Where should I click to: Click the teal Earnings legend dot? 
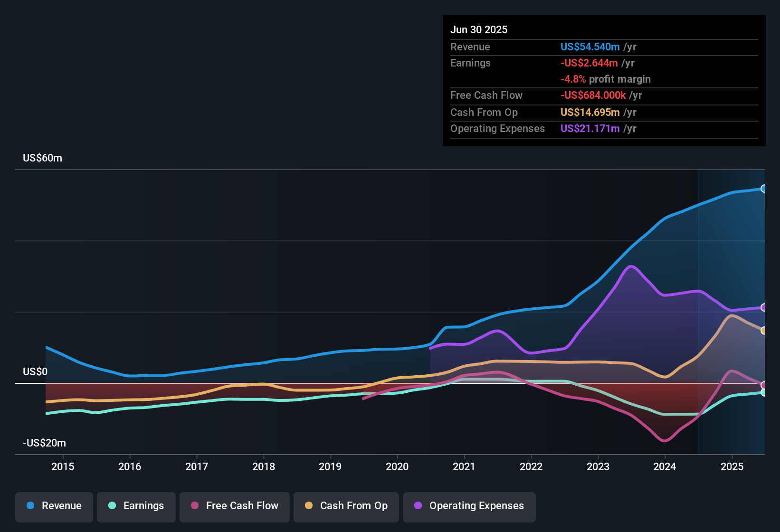tap(112, 506)
